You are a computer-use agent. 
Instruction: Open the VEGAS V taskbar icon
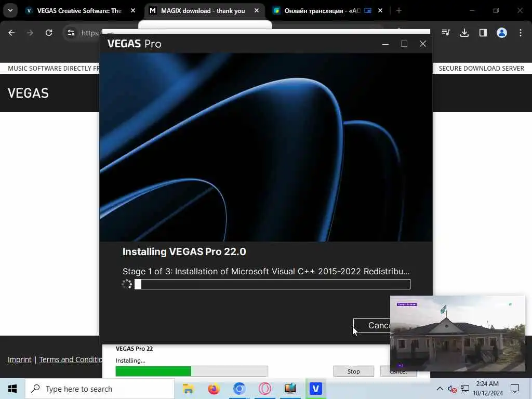coord(315,389)
